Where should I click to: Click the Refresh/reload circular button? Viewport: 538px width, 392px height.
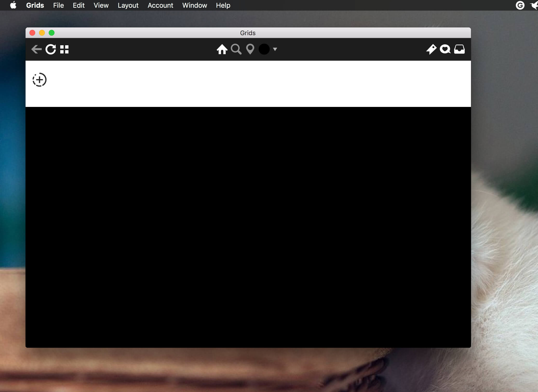click(51, 49)
